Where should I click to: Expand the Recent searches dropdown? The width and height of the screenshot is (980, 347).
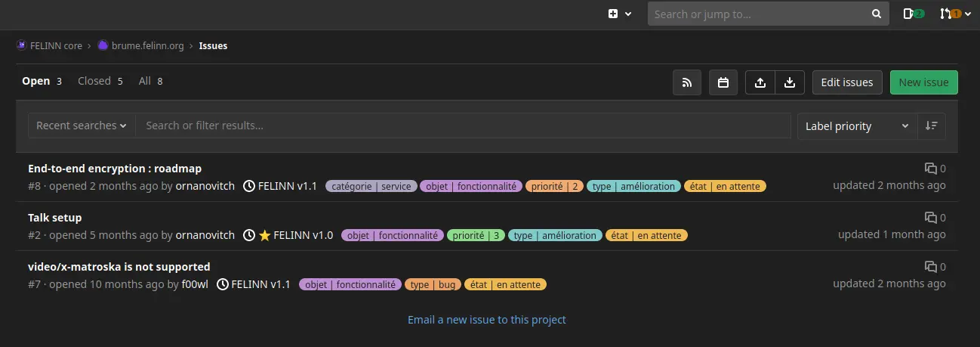tap(82, 125)
